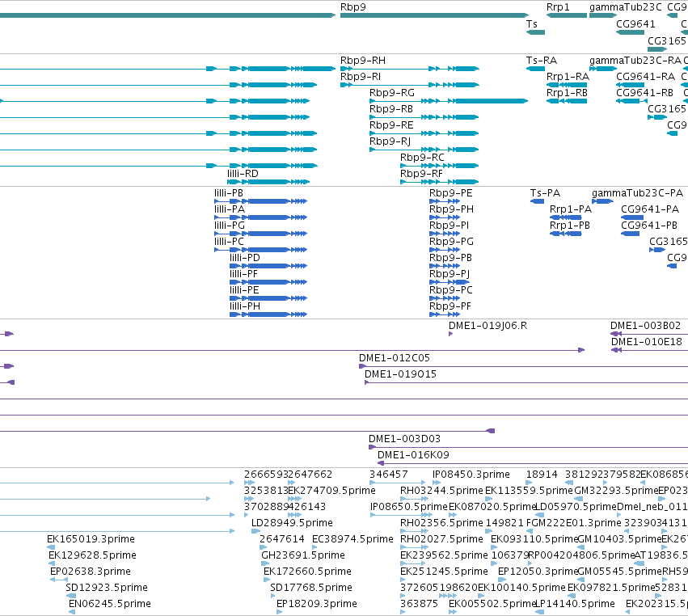Select the DME1-019O15 clone label
The height and width of the screenshot is (616, 688).
401,374
